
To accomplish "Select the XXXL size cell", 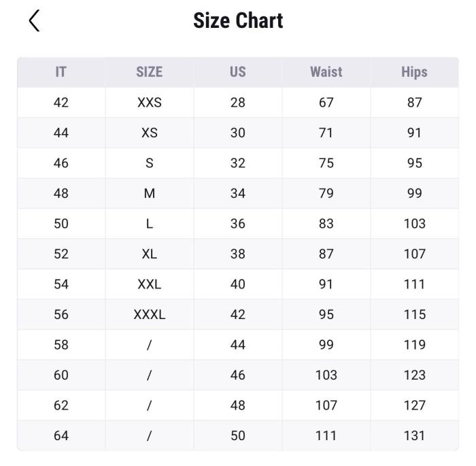I will [x=150, y=314].
